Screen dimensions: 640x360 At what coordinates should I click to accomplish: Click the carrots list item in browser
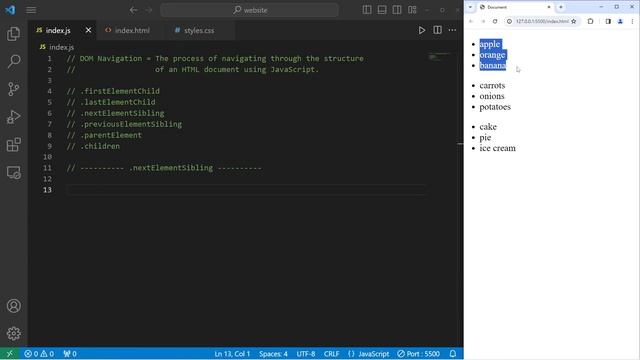click(x=492, y=85)
